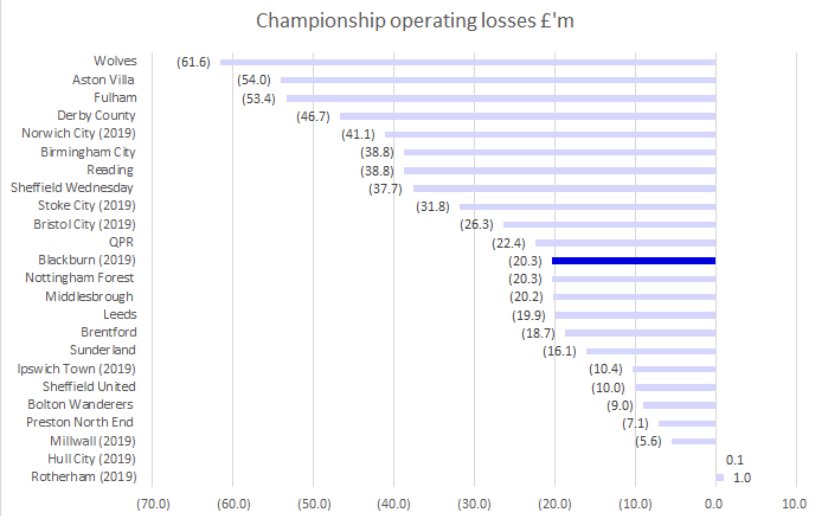Select the Aston Villa category label

[x=104, y=80]
